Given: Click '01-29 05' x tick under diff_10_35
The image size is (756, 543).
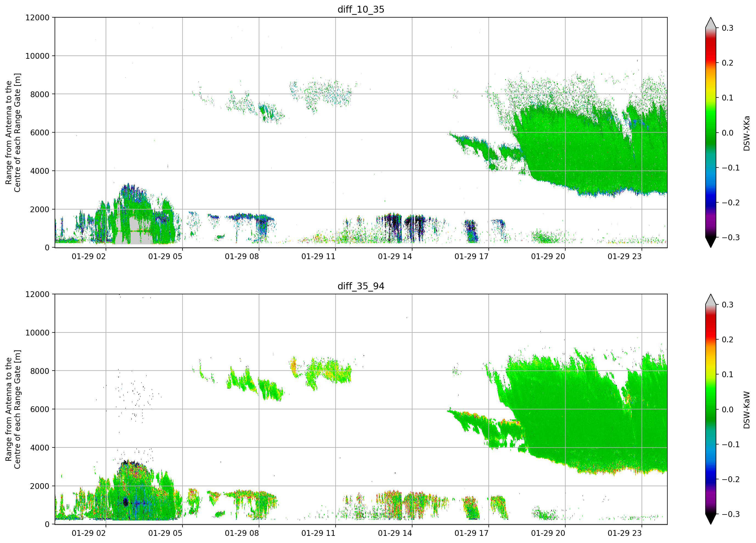Looking at the screenshot, I should [x=165, y=256].
